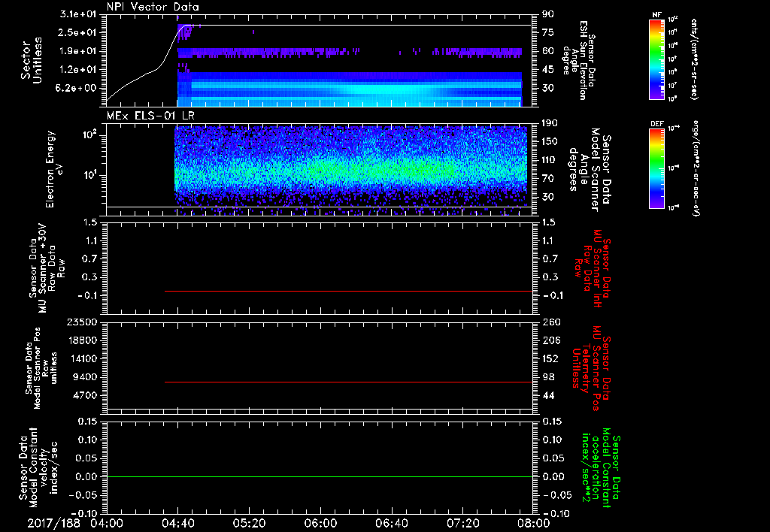The height and width of the screenshot is (532, 770).
Task: Click the '08:00' time tick label
Action: click(x=535, y=523)
